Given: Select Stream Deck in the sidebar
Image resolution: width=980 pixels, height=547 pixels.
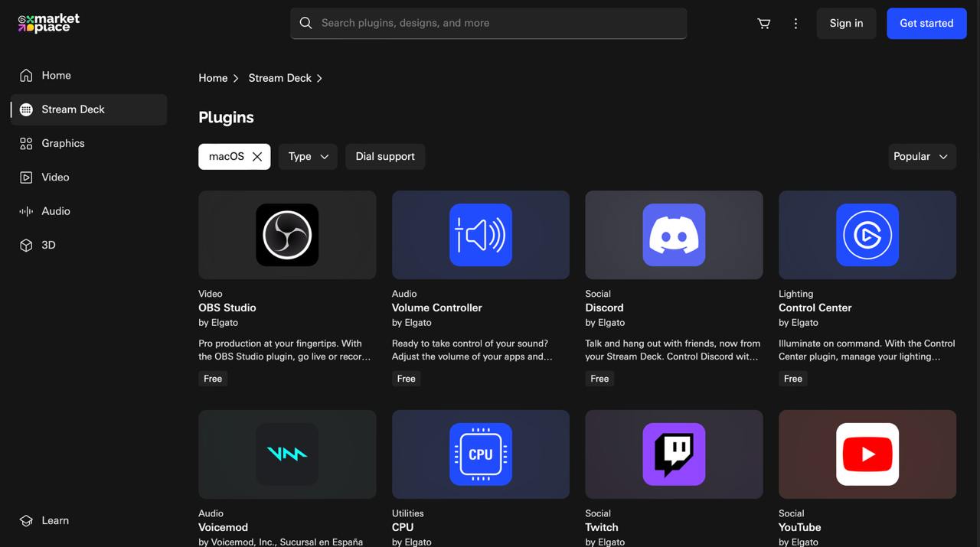Looking at the screenshot, I should click(89, 109).
